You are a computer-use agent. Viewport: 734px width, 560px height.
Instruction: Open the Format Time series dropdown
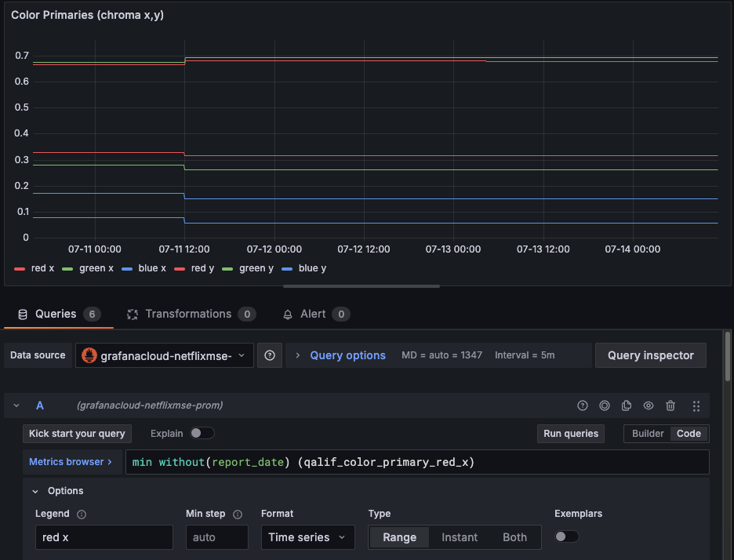(x=307, y=537)
